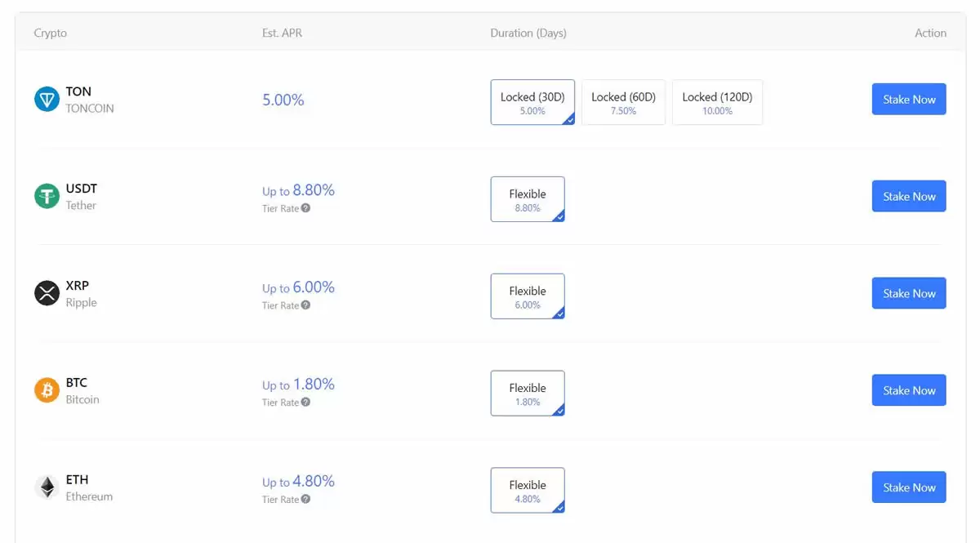Open XRP Tier Rate question mark
This screenshot has width=980, height=543.
(305, 305)
